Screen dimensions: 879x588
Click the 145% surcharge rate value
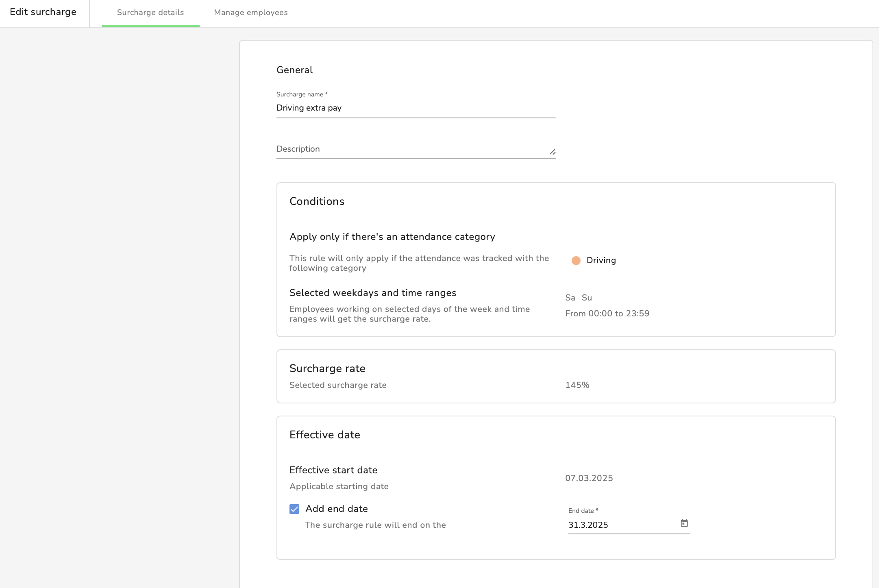(577, 385)
